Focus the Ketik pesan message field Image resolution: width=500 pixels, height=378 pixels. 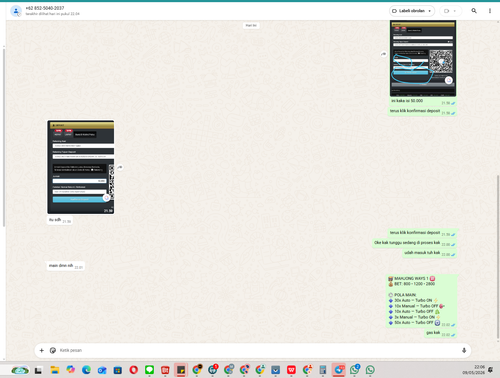click(x=257, y=350)
